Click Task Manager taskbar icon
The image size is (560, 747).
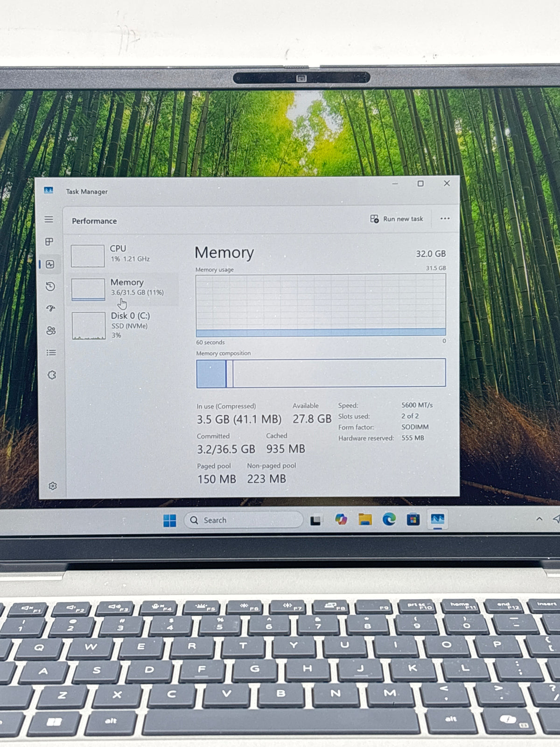pos(437,519)
